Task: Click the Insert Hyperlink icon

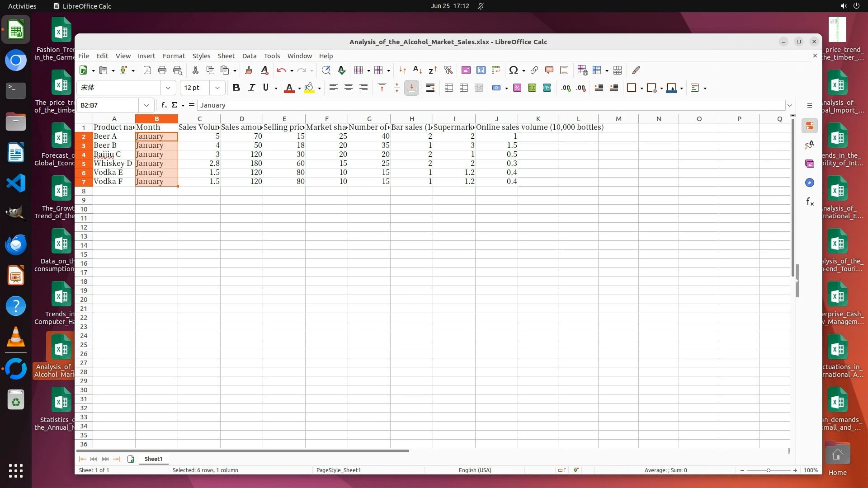Action: click(534, 70)
